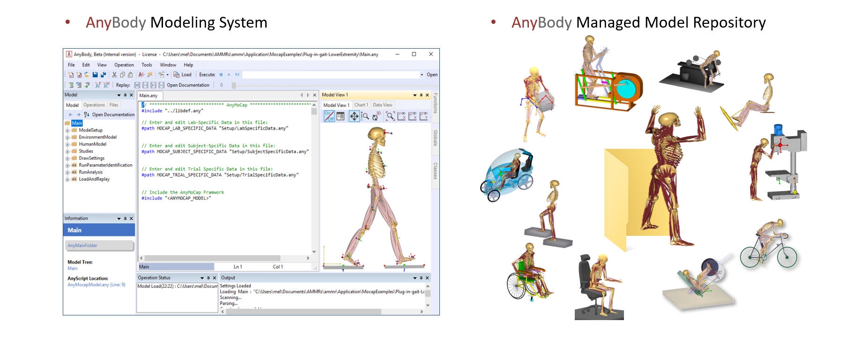This screenshot has height=358, width=868.
Task: Click forward arrow in Model tree navigation
Action: pyautogui.click(x=78, y=115)
